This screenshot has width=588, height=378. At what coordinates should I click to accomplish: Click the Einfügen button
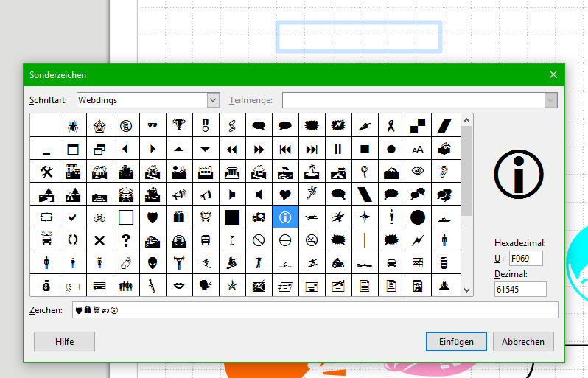456,342
